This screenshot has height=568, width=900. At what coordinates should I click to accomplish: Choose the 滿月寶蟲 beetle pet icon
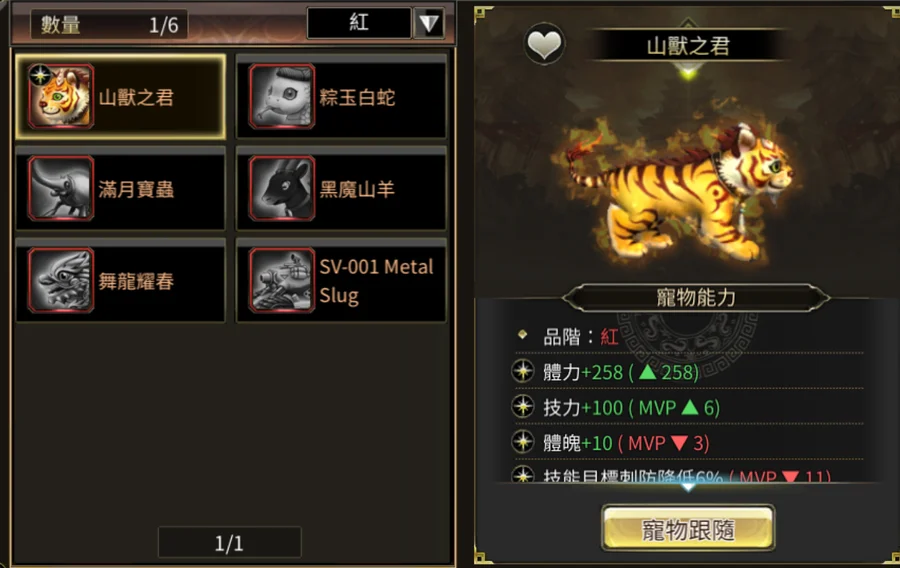[x=60, y=188]
